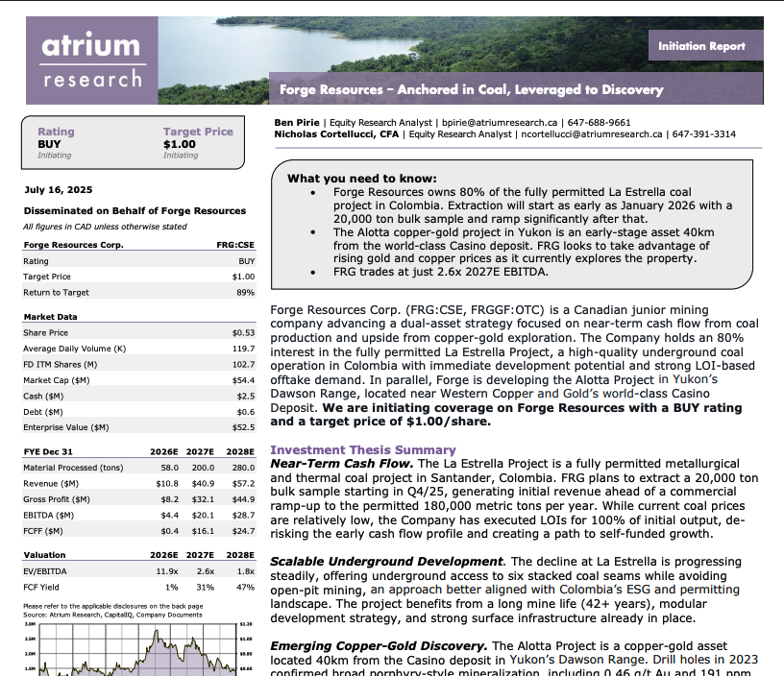This screenshot has width=784, height=676.
Task: Click 'Disseminated on Behalf of Forge Resources'
Action: [135, 210]
